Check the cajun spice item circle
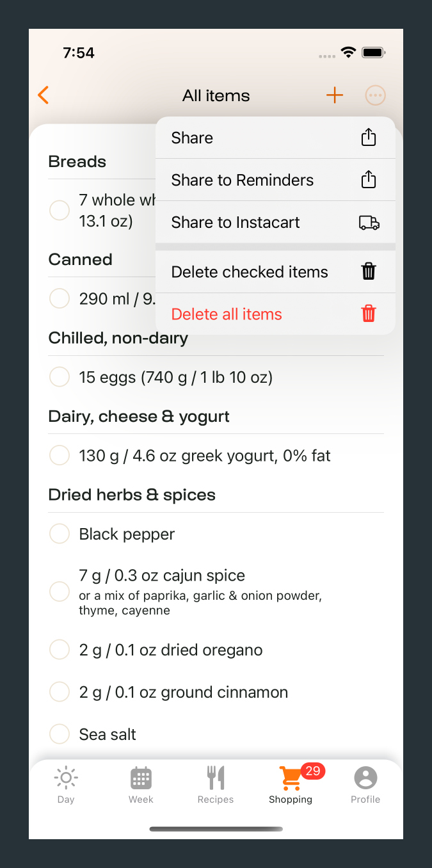 pyautogui.click(x=60, y=591)
